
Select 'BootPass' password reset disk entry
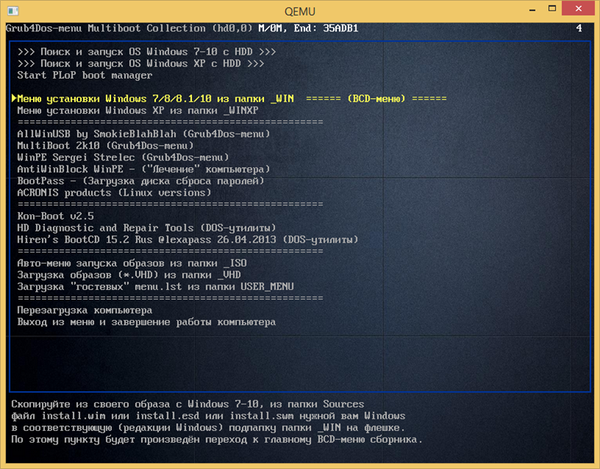point(140,181)
